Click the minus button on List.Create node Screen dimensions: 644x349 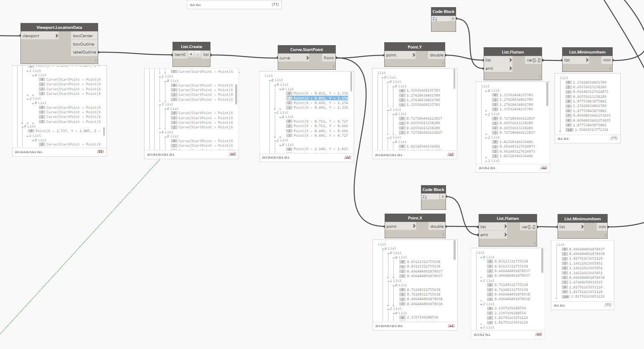[198, 54]
